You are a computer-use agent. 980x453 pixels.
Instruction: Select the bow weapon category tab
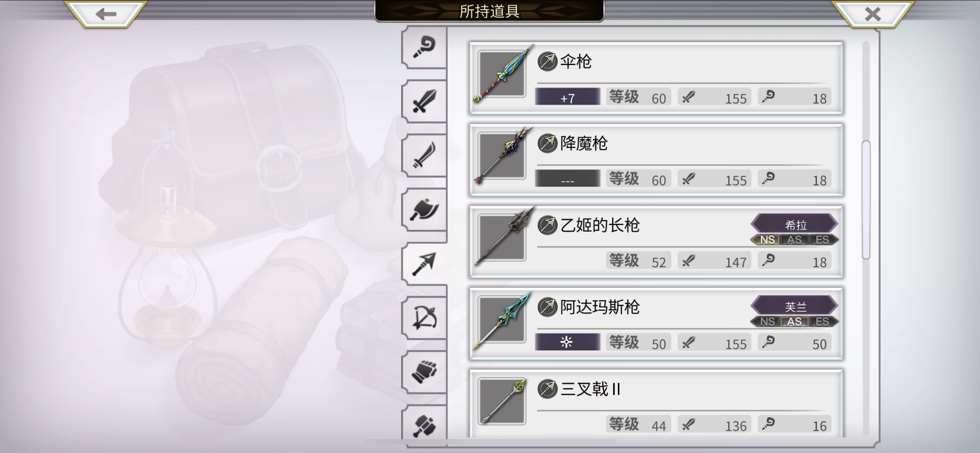[425, 318]
